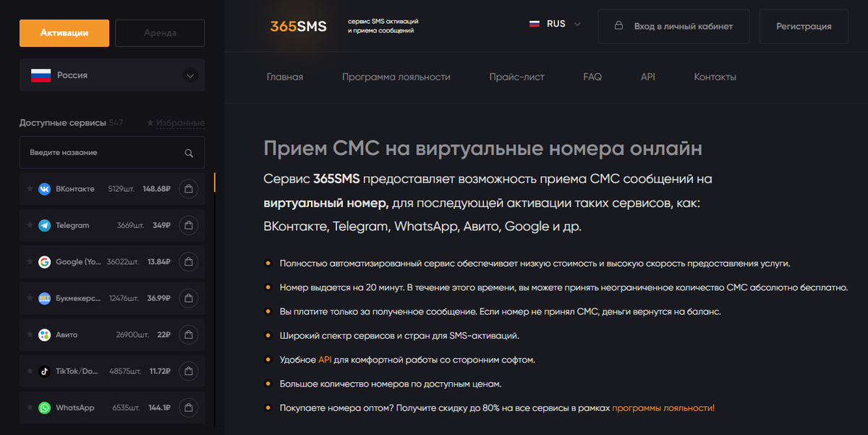
Task: Click the WhatsApp price 144.1₽
Action: click(159, 408)
